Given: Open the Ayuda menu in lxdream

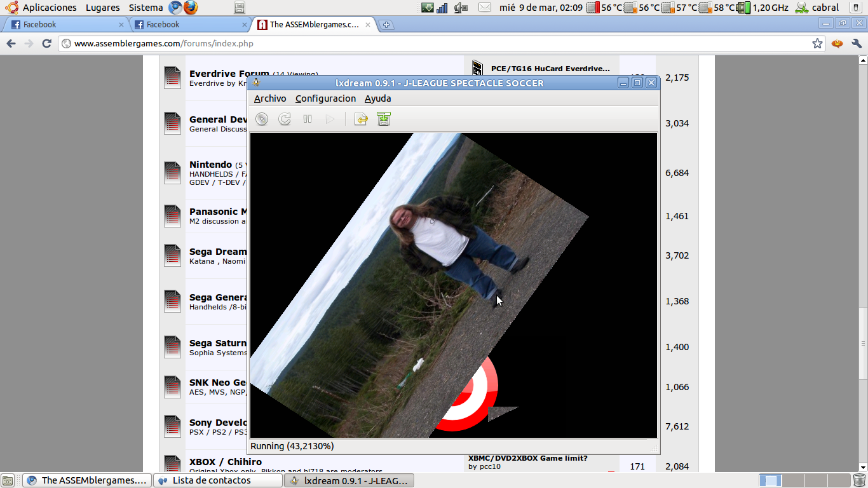Looking at the screenshot, I should (378, 98).
